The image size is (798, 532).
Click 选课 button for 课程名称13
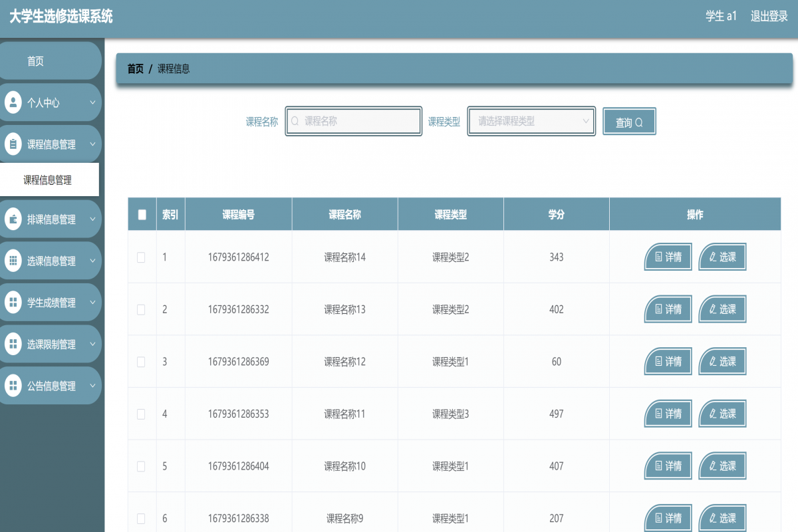(722, 309)
